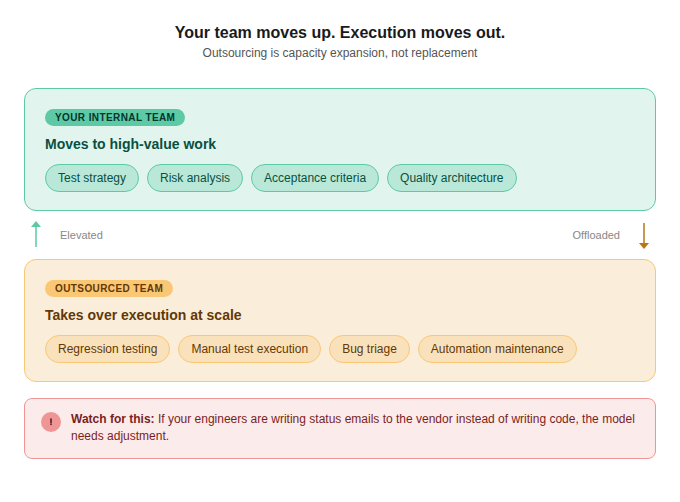Select the Test strategy pill
Screen dimensions: 680x502
click(92, 178)
